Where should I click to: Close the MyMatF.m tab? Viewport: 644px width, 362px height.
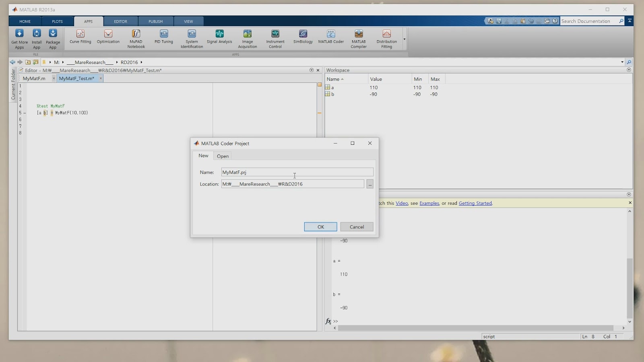[54, 78]
